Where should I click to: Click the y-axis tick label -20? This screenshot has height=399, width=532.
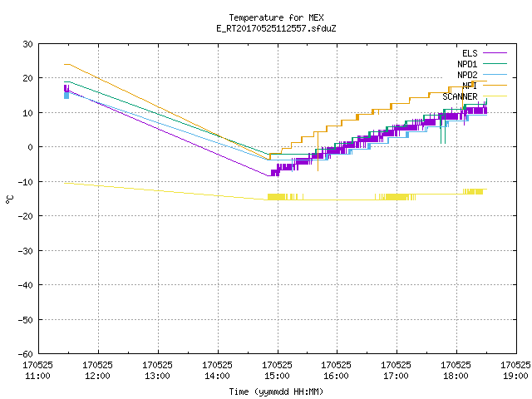tap(26, 216)
